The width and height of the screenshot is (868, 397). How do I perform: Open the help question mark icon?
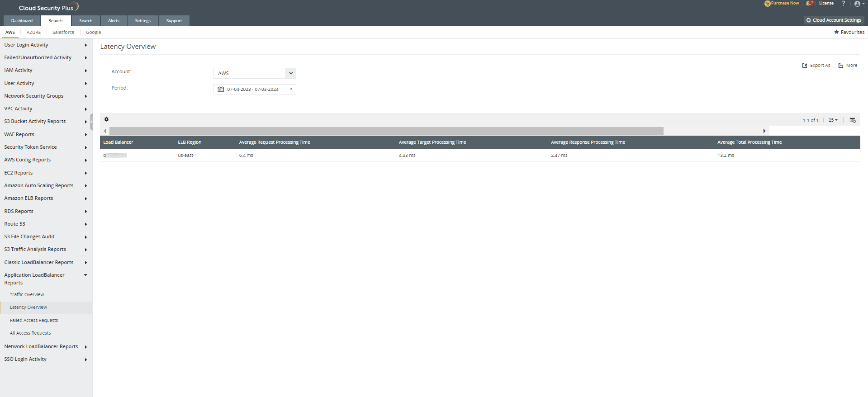point(843,4)
